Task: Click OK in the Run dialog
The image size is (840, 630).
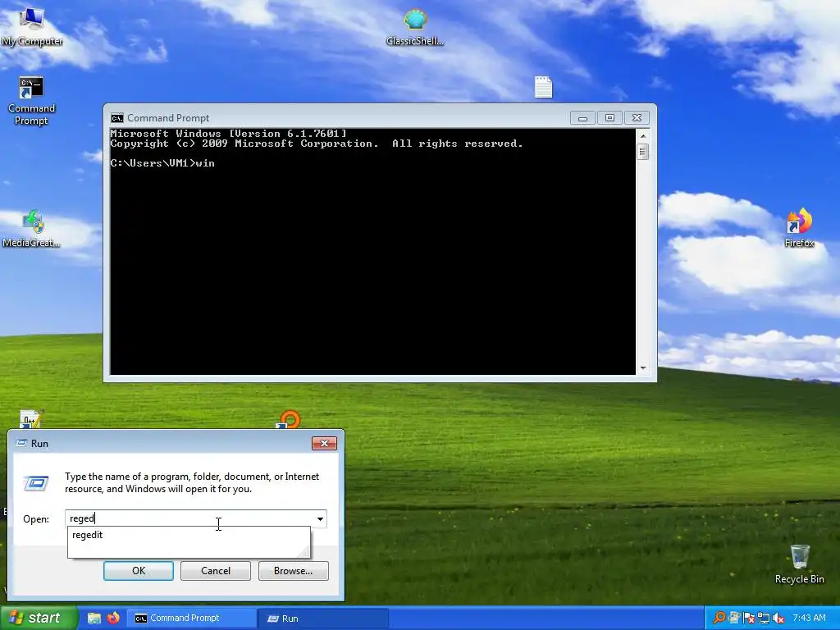Action: point(138,571)
